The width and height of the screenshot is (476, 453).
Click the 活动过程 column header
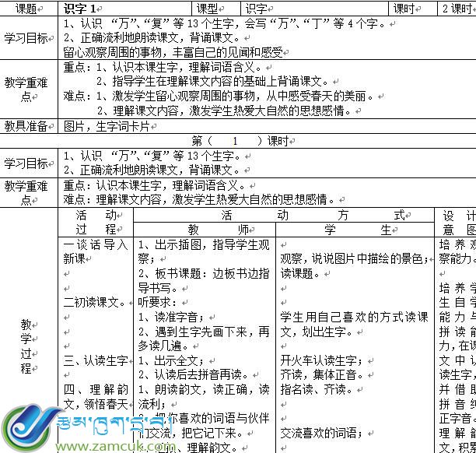click(96, 223)
